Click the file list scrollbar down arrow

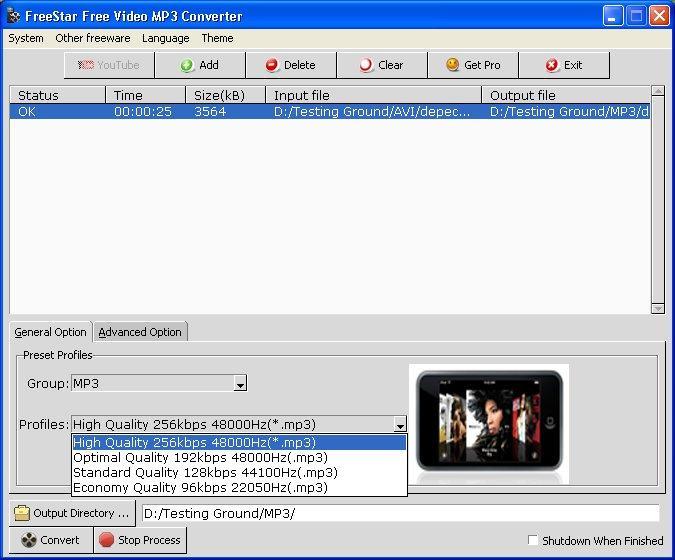point(658,308)
